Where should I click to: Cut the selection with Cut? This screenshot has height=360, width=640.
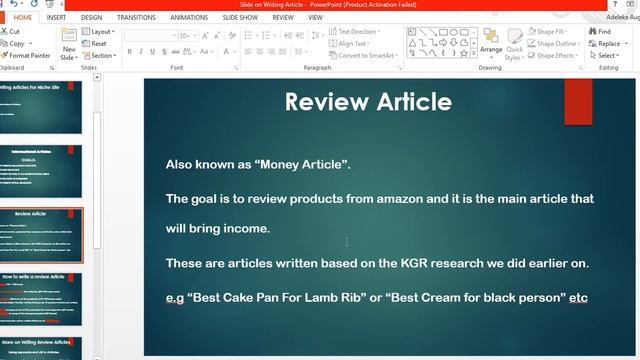pyautogui.click(x=10, y=31)
